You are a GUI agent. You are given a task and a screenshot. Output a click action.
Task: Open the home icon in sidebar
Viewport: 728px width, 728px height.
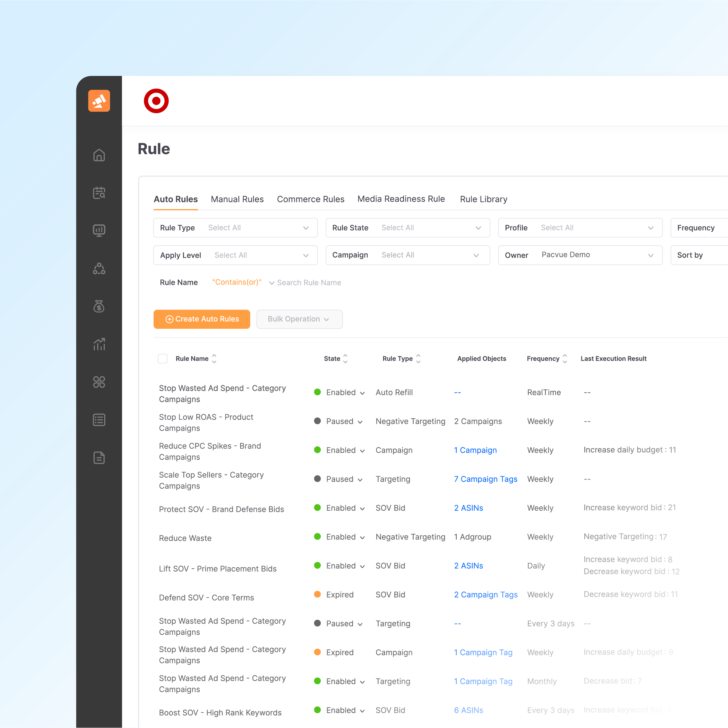99,155
